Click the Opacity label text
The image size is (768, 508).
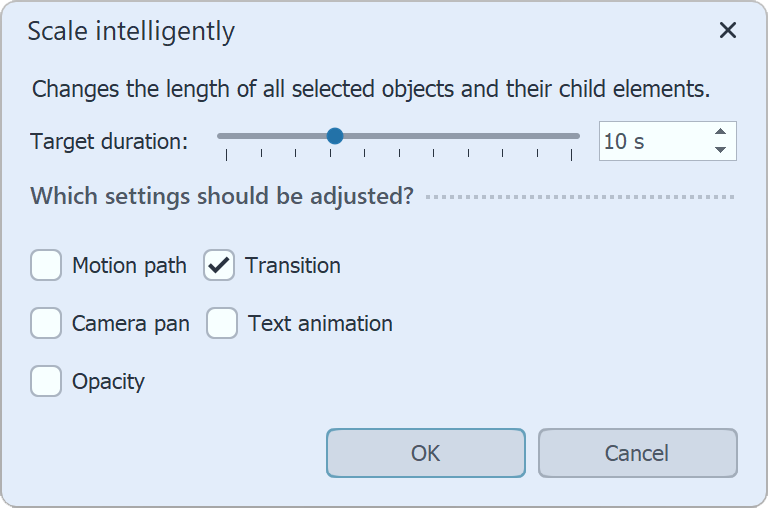pyautogui.click(x=108, y=381)
